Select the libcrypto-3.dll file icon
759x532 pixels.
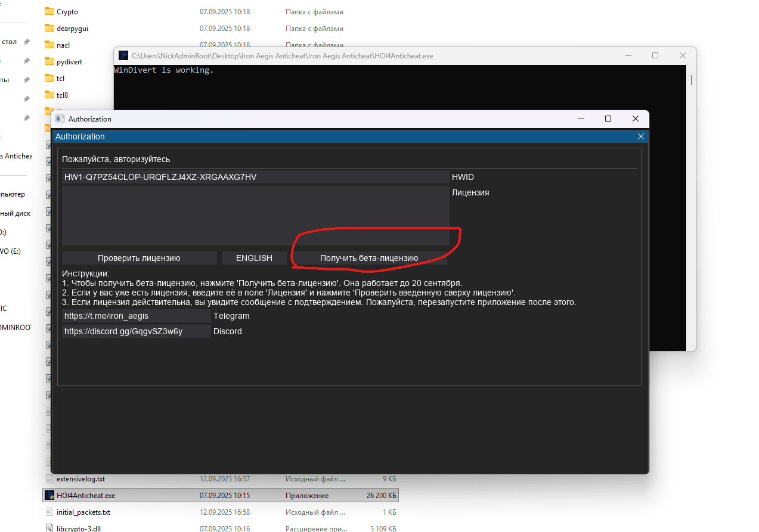(x=50, y=528)
